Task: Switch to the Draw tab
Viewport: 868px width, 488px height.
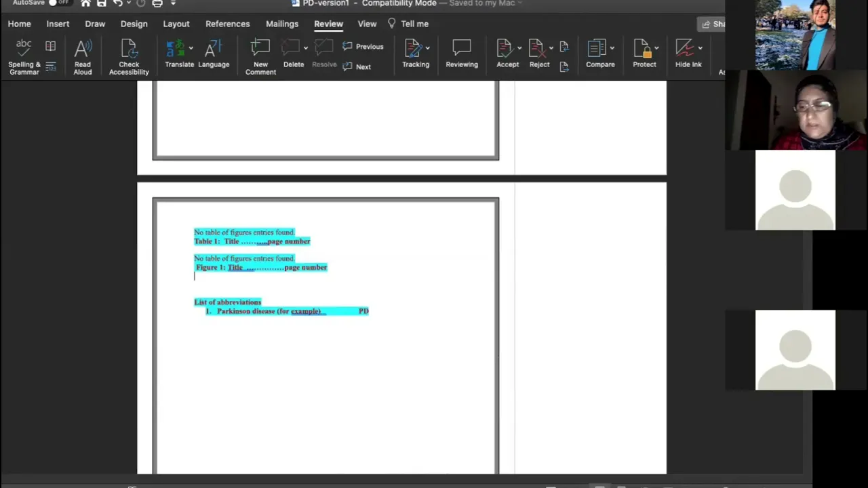Action: [x=95, y=24]
